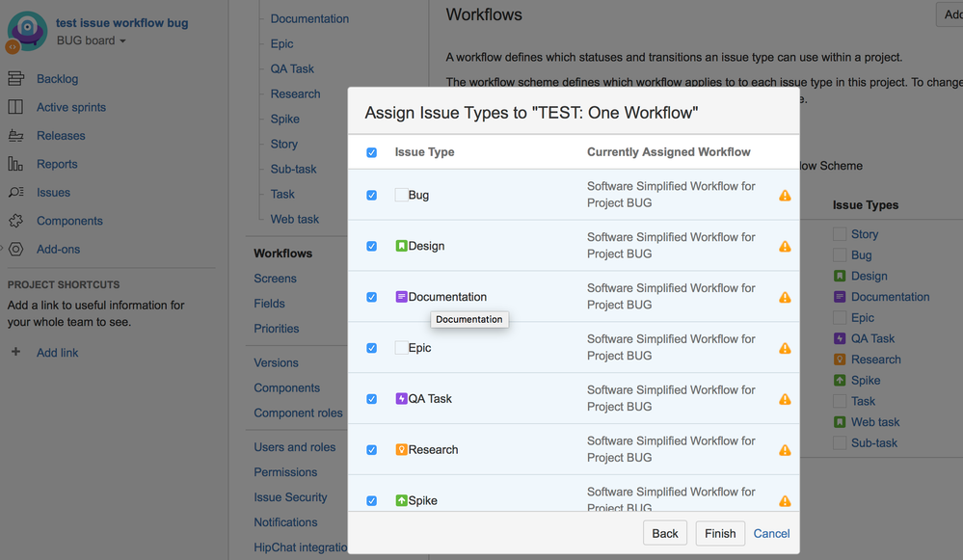Click the QA Task issue type icon in dialog
963x560 pixels.
tap(401, 398)
